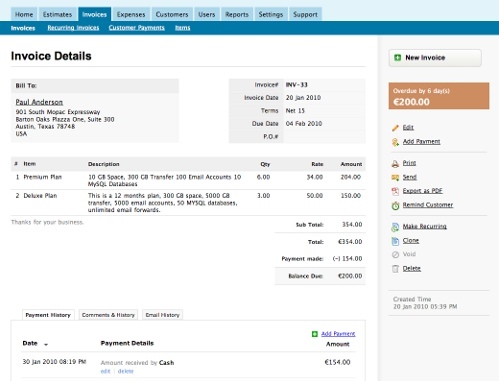Click the recurring icon beside Make Recurring
Screen dimensions: 499x381
395,227
